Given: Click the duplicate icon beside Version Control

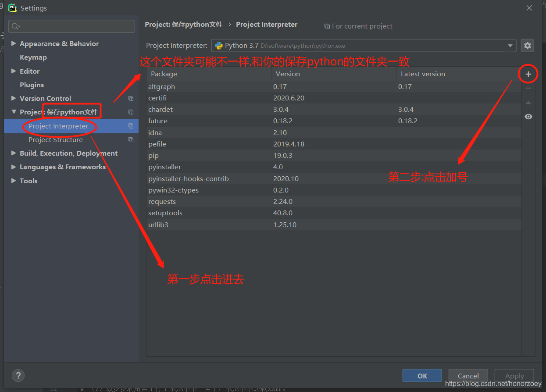Looking at the screenshot, I should [x=130, y=98].
